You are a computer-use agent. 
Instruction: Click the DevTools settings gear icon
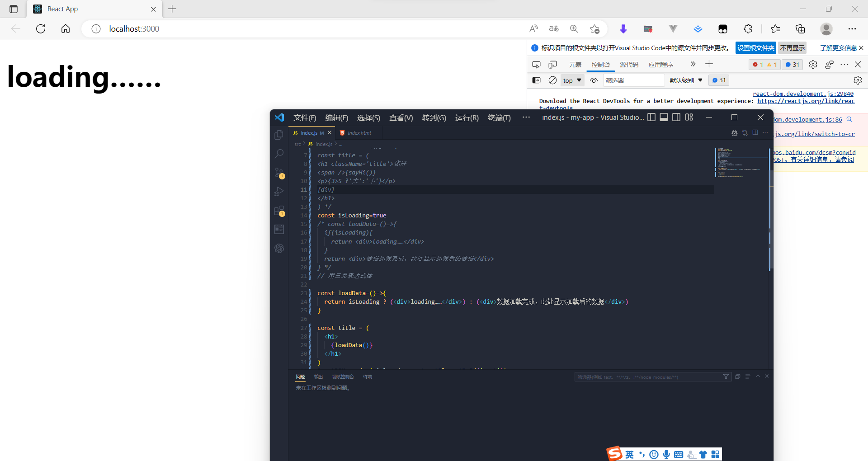[813, 64]
